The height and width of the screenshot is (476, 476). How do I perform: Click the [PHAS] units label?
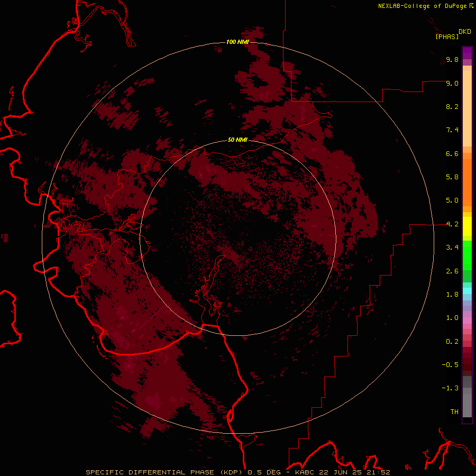[447, 36]
